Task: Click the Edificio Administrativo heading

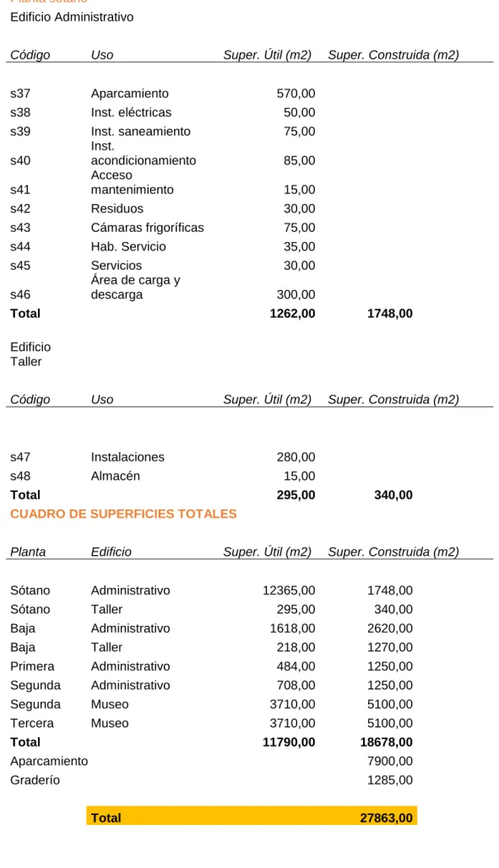Action: click(x=72, y=17)
